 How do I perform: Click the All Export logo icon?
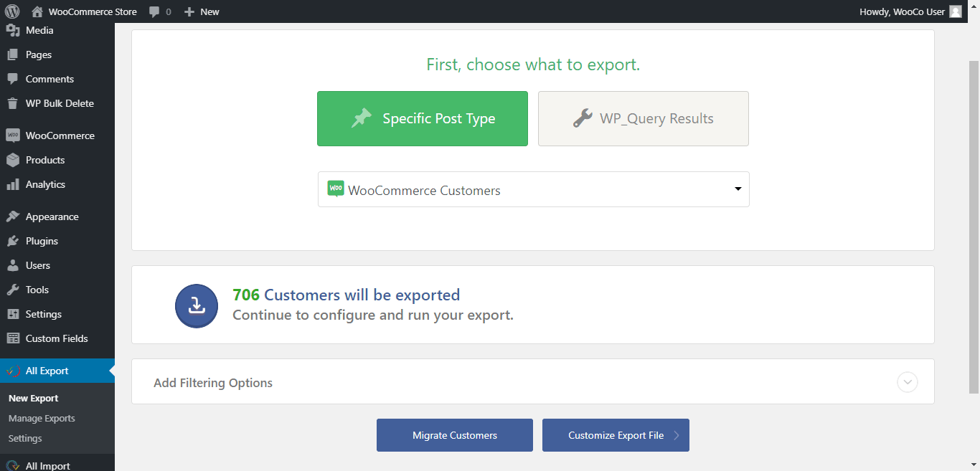[x=12, y=371]
